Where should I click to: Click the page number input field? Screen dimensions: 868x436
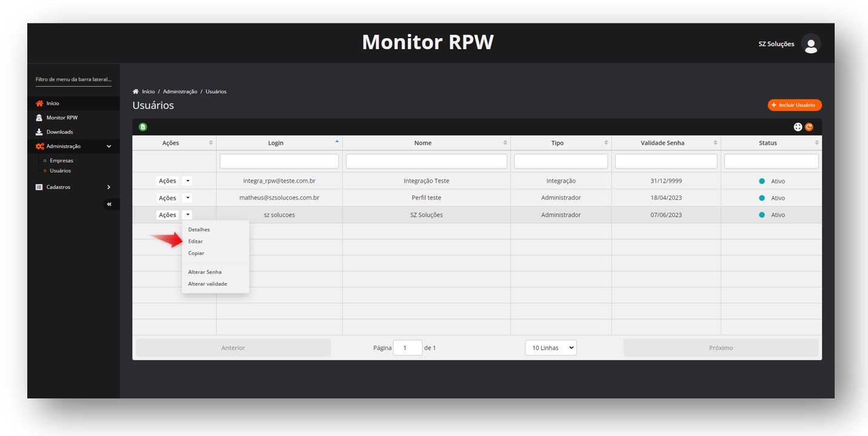[x=407, y=348]
